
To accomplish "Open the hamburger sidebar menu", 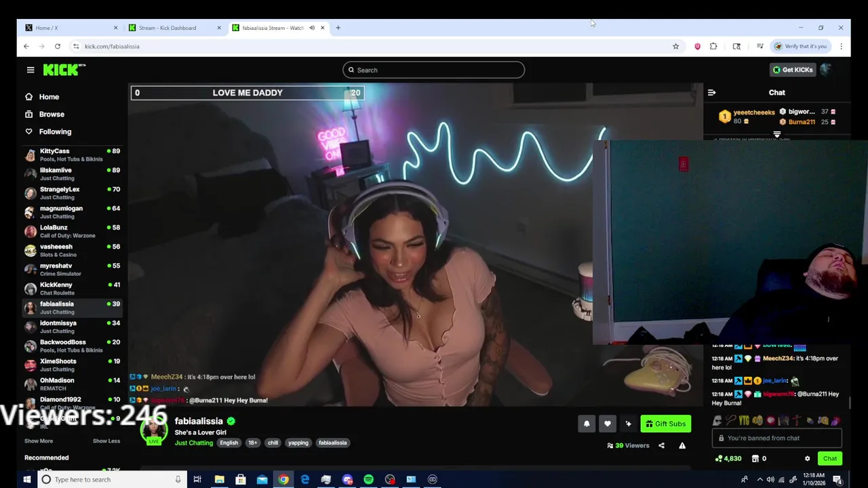I will tap(31, 70).
